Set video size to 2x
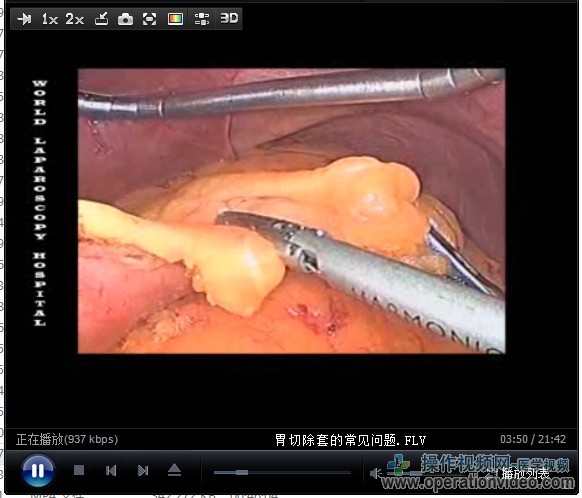Screen dimensions: 582x498 (x=75, y=19)
